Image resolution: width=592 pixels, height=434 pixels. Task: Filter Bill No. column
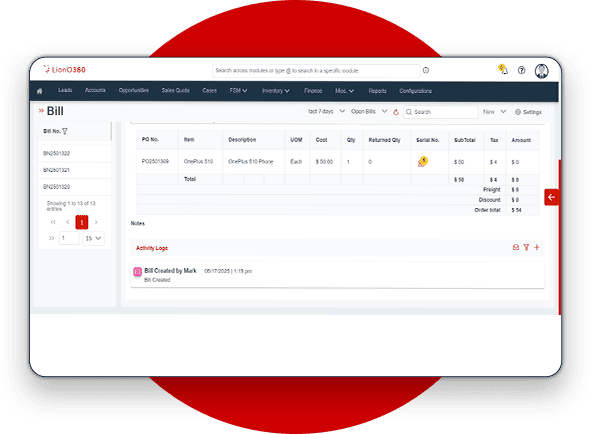(x=65, y=131)
